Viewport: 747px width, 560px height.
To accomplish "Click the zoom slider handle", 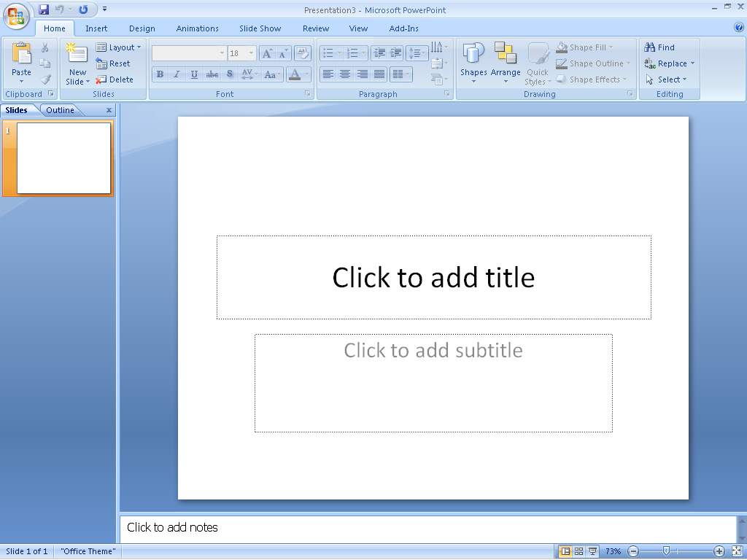I will coord(667,551).
